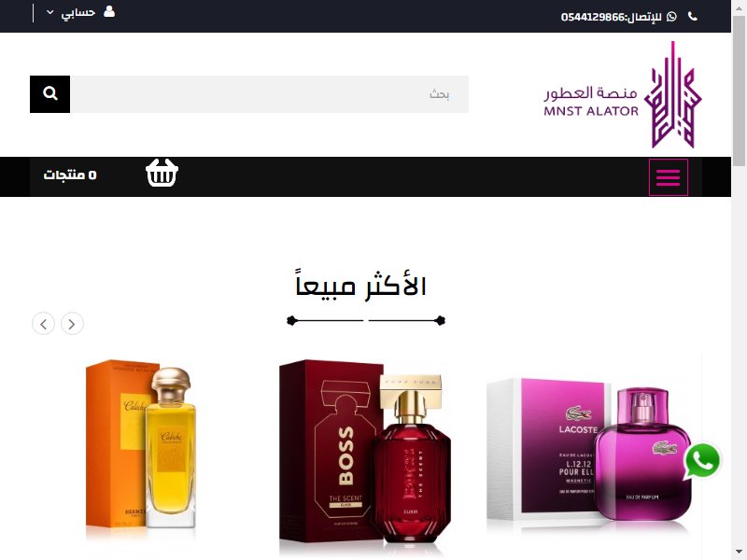Show next carousel products with right arrow
This screenshot has height=560, width=747.
tap(72, 324)
